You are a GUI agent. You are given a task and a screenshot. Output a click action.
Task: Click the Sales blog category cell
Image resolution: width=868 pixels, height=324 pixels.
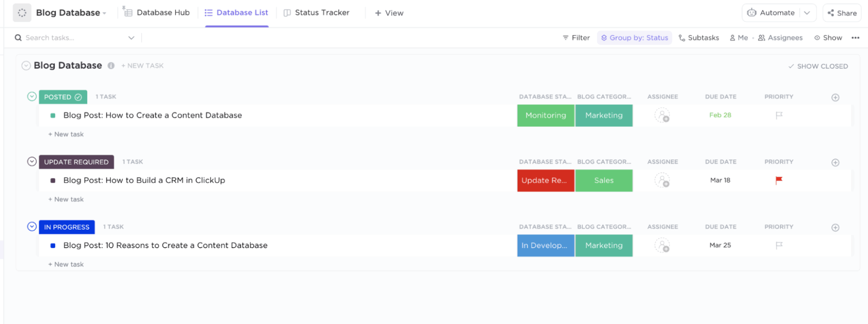click(604, 181)
